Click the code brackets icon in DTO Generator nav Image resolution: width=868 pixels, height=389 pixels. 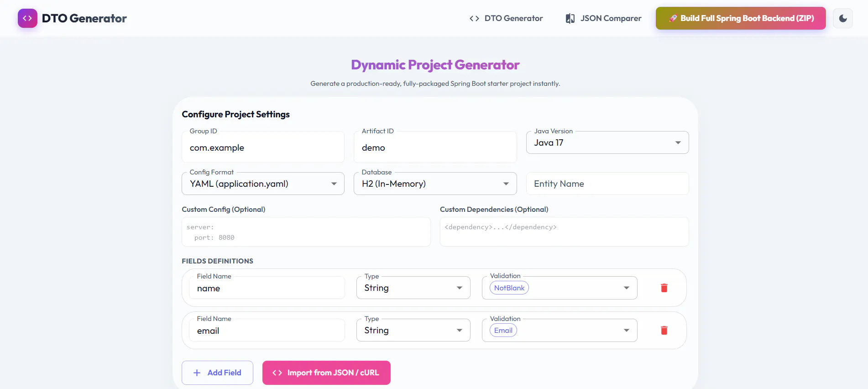[474, 18]
